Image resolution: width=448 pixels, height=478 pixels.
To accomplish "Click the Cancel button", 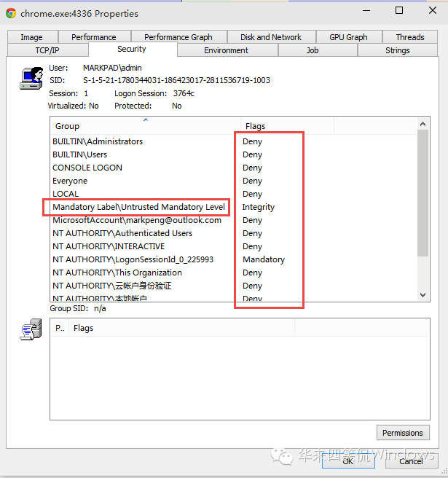I will click(412, 461).
